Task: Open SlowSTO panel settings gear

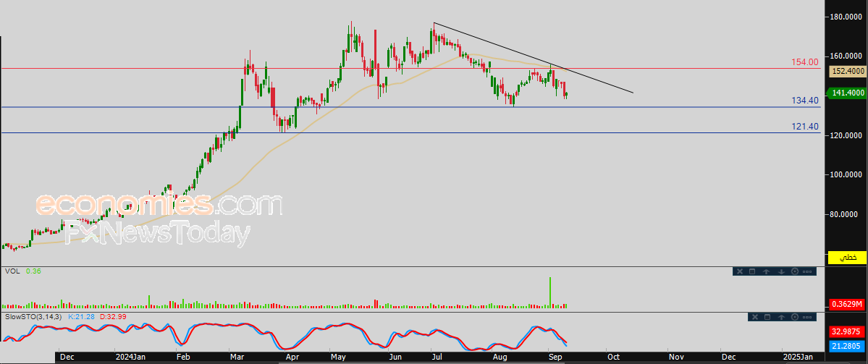Action: (x=795, y=317)
